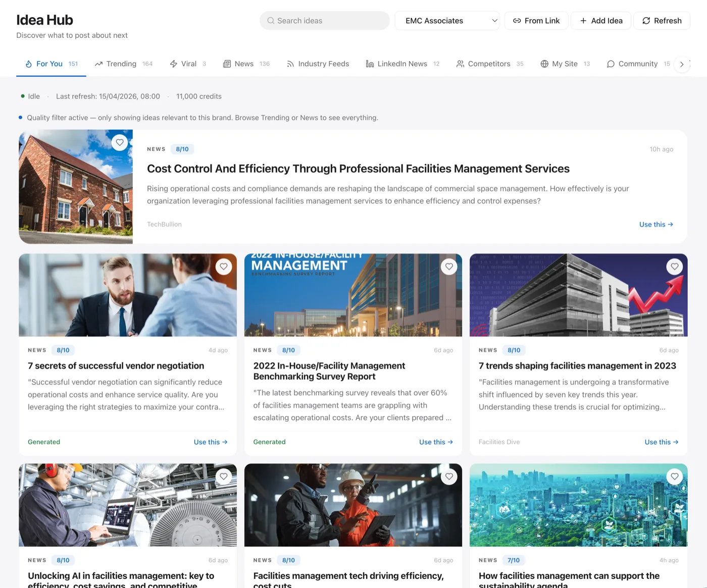Use this on 7 trends card
707x588 pixels.
[662, 442]
